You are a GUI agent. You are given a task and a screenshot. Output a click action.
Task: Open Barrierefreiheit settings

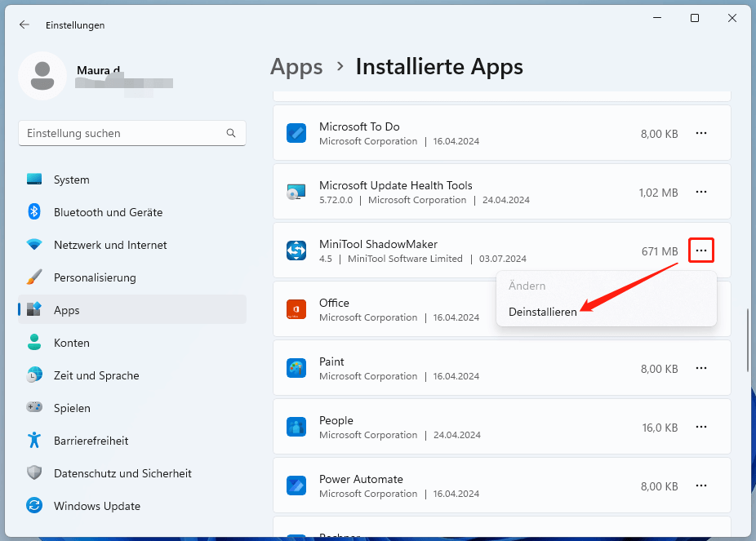tap(132, 441)
